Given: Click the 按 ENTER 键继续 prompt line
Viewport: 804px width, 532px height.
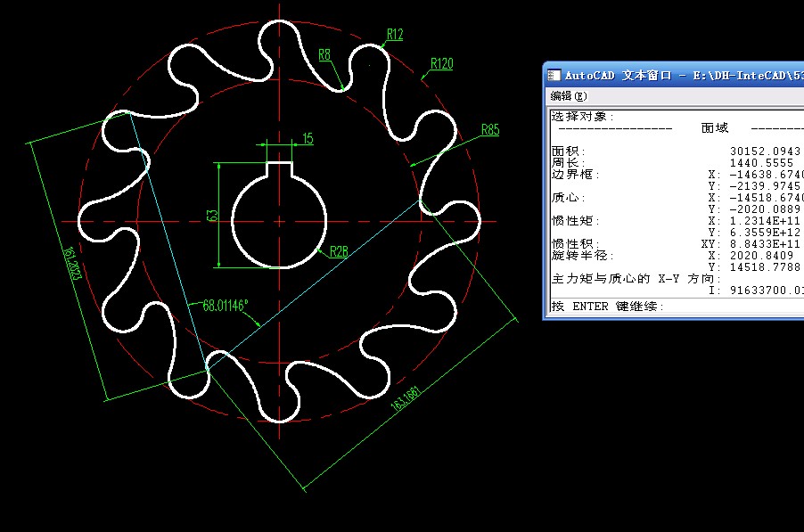Looking at the screenshot, I should pyautogui.click(x=608, y=306).
